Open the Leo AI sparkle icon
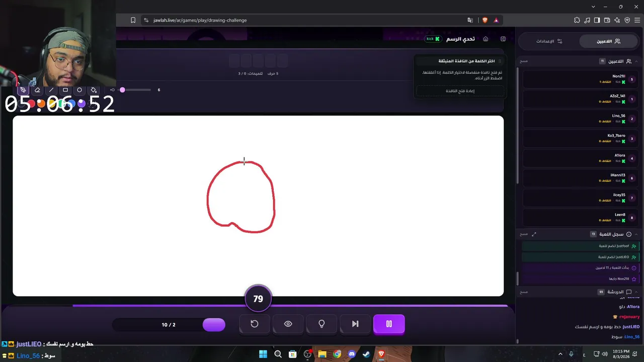This screenshot has height=362, width=644. (x=617, y=20)
